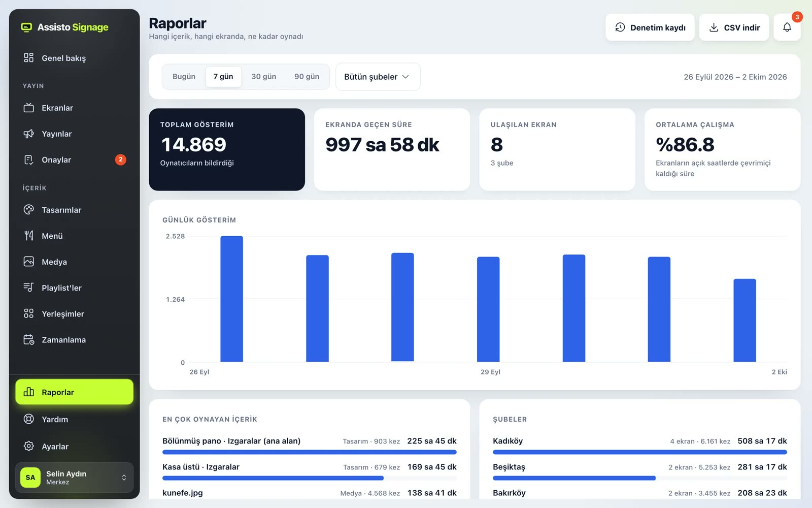Click the Assisto Signage logo icon

(x=26, y=27)
